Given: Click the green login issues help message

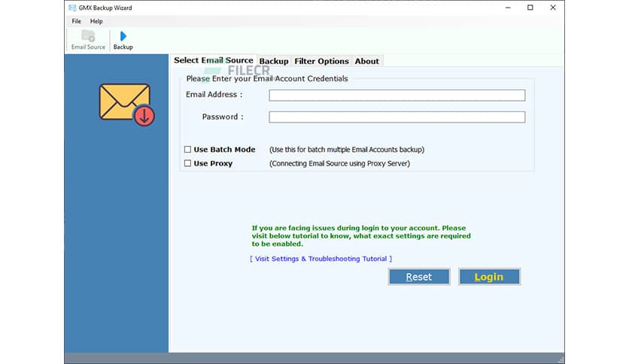Looking at the screenshot, I should point(361,235).
